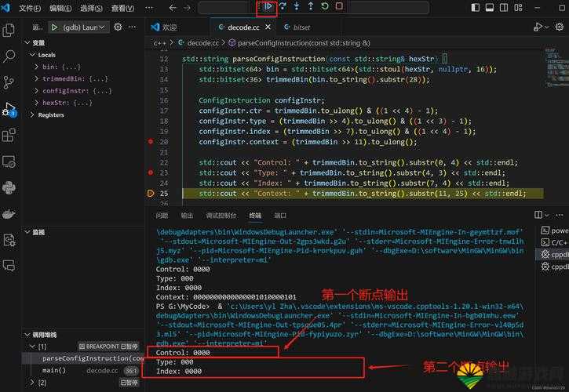
Task: Expand the trimmedBin variable
Action: pos(37,78)
